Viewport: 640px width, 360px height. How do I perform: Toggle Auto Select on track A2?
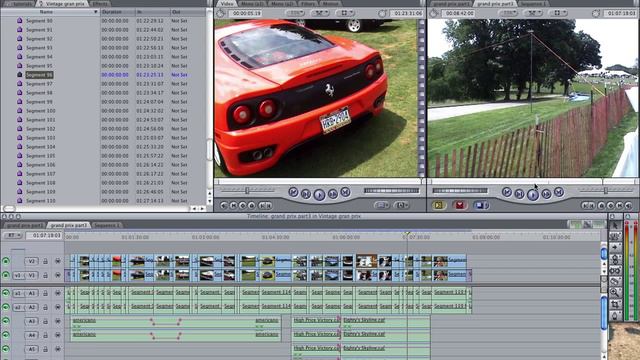point(58,307)
